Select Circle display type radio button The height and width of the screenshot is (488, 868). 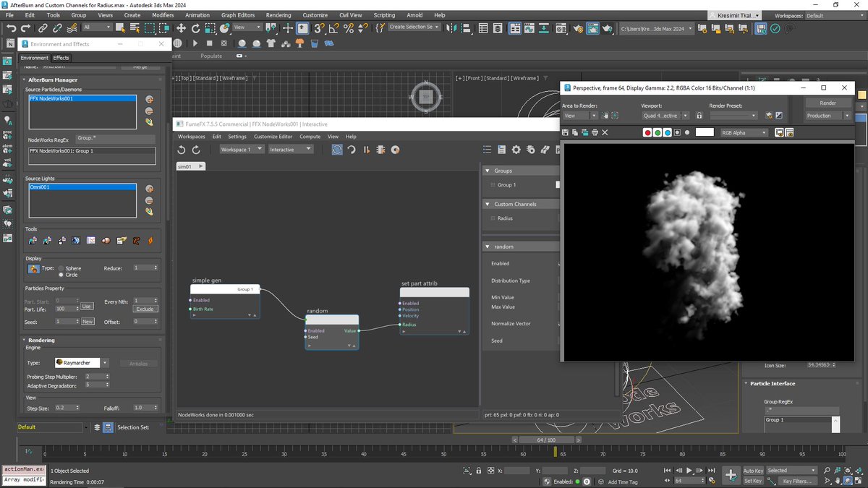(x=61, y=275)
